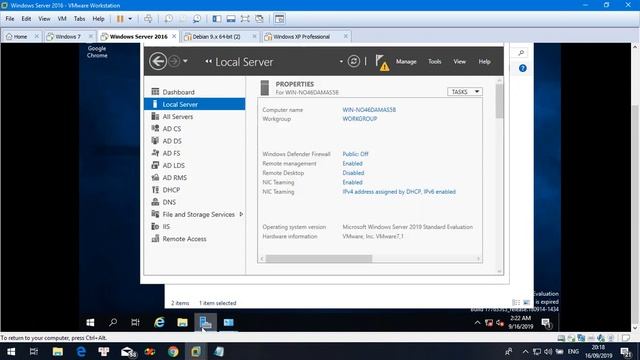Open Internet Explorer in guest taskbar
Image resolution: width=640 pixels, height=360 pixels.
pyautogui.click(x=159, y=322)
